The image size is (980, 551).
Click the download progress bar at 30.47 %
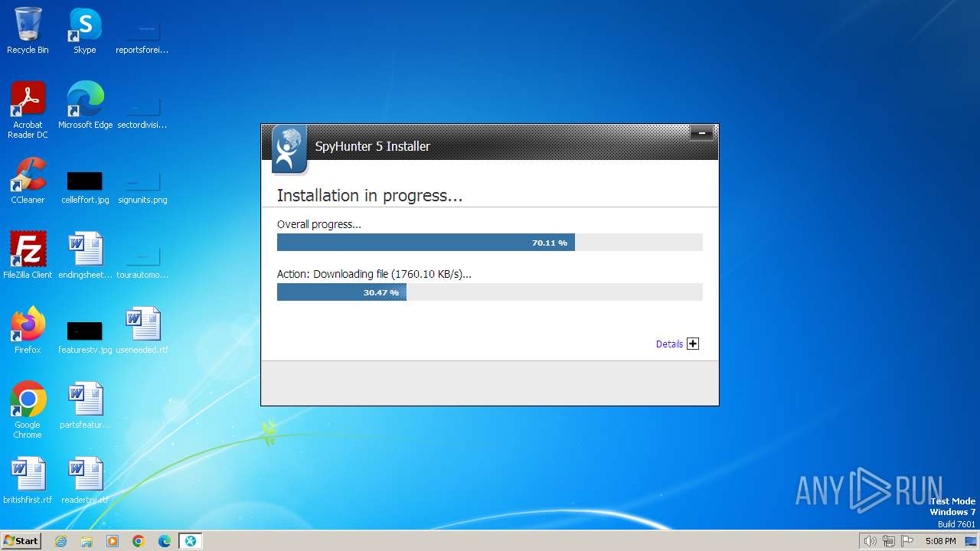coord(489,292)
